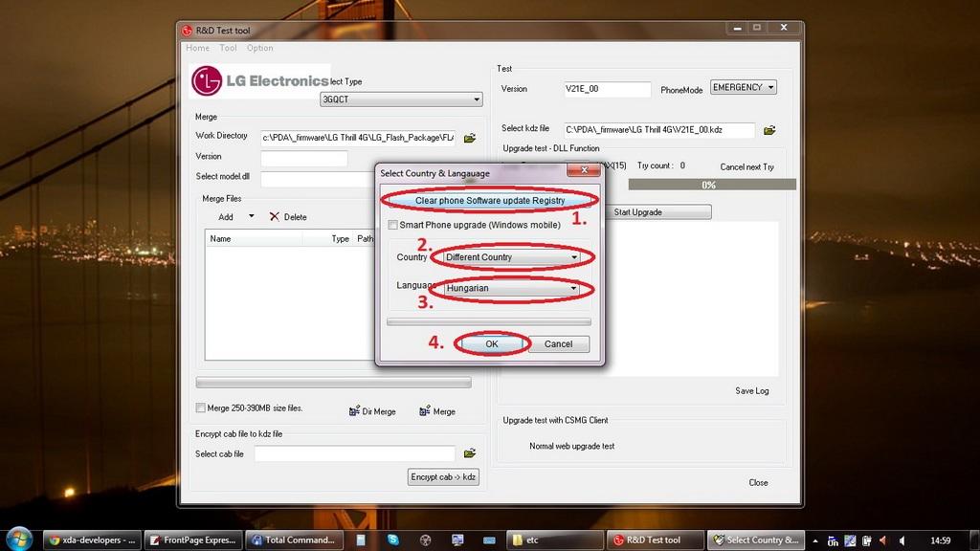The image size is (980, 551).
Task: Expand the 3GQCT type dropdown
Action: [401, 99]
